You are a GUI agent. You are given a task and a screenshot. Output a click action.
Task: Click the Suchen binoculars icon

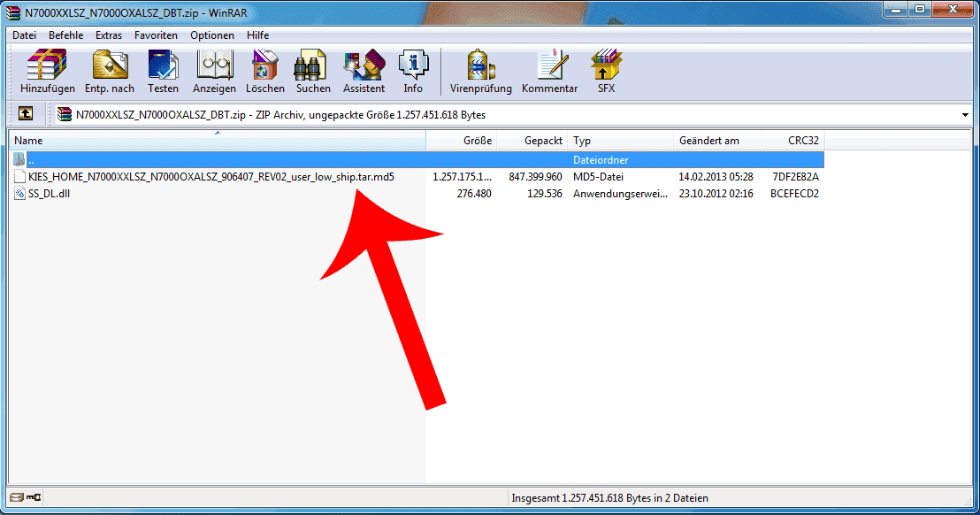tap(310, 65)
